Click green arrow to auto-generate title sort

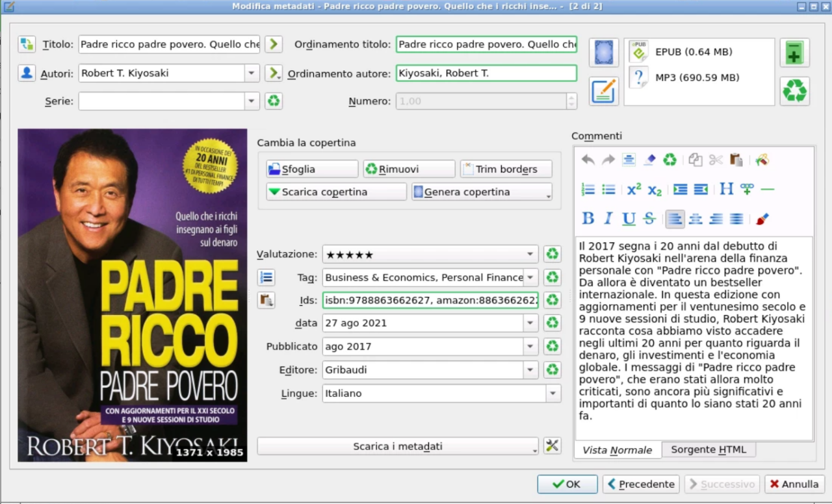274,44
